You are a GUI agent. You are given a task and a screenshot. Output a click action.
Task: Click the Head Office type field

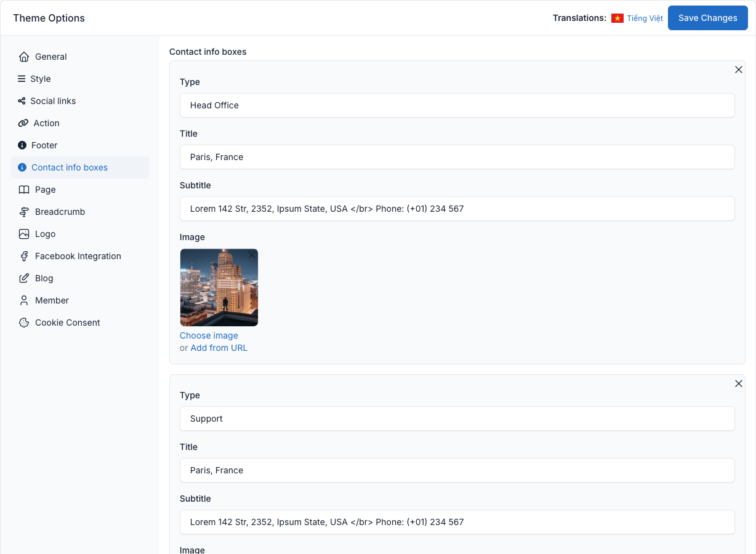(457, 105)
